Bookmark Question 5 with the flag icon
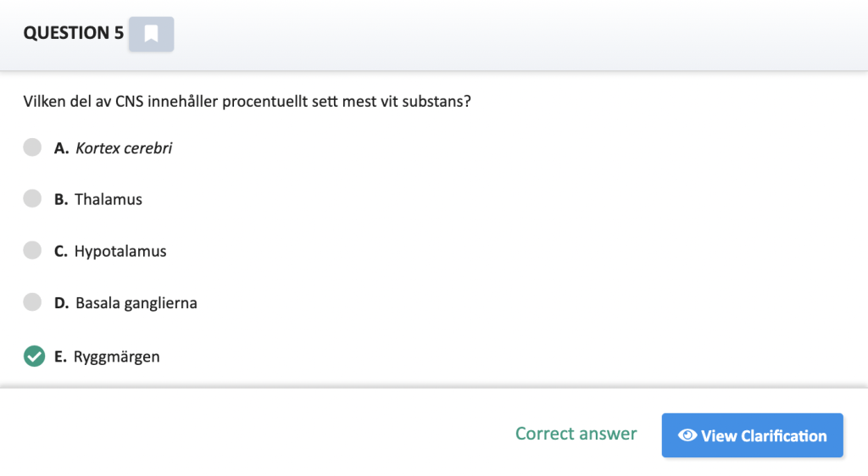This screenshot has width=868, height=476. click(151, 34)
